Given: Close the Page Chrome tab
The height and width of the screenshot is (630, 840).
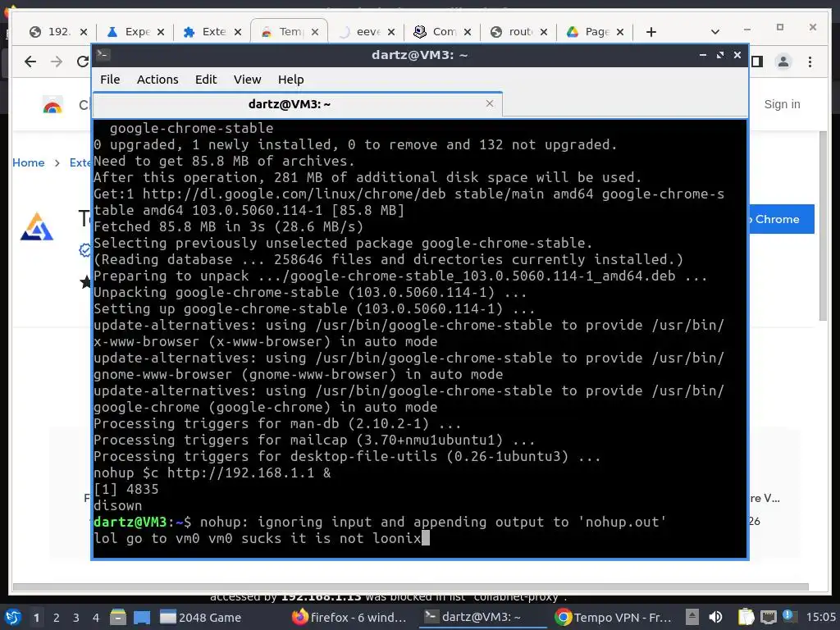Looking at the screenshot, I should [x=620, y=32].
